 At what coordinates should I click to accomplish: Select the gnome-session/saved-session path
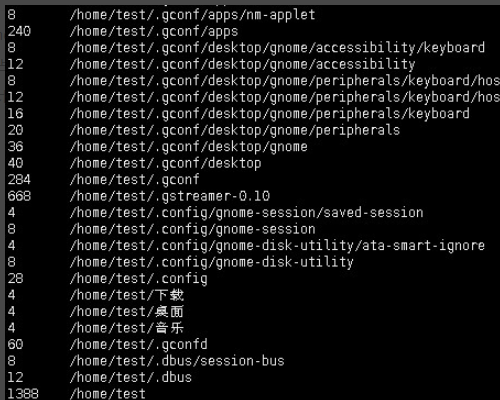[246, 213]
